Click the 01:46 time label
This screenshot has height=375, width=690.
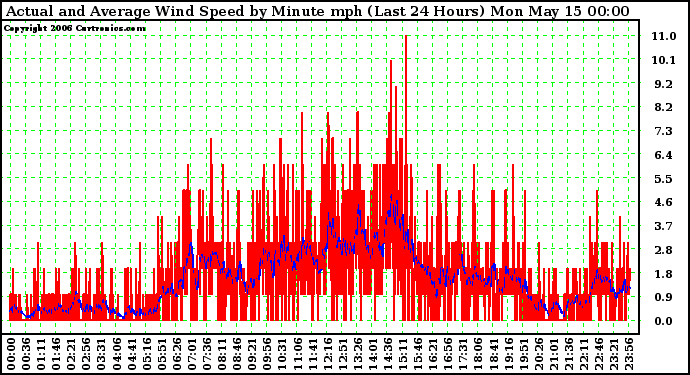tap(56, 354)
